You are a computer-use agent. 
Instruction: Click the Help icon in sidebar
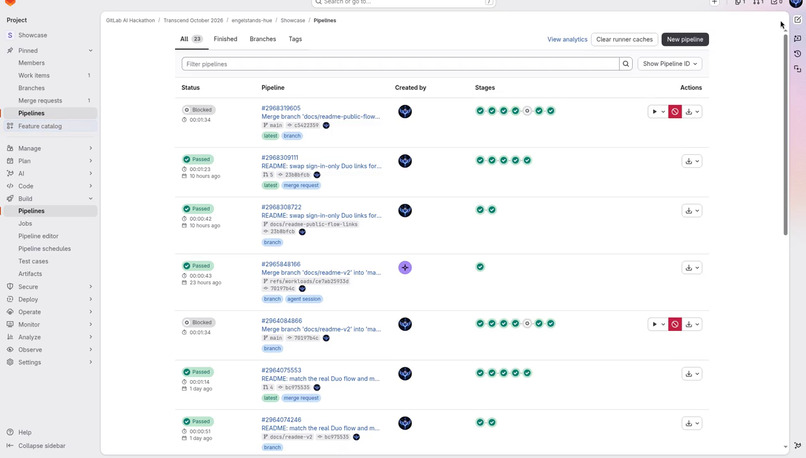coord(10,432)
